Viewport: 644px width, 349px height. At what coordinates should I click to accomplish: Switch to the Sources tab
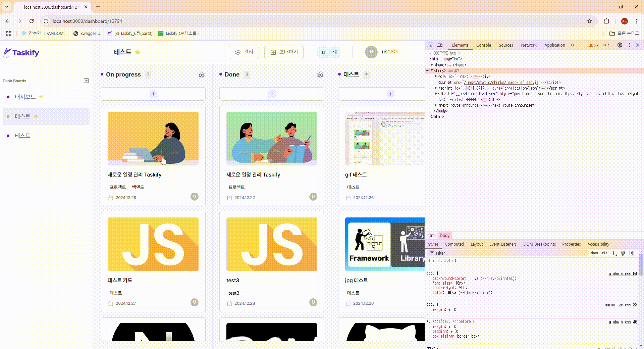pos(506,45)
